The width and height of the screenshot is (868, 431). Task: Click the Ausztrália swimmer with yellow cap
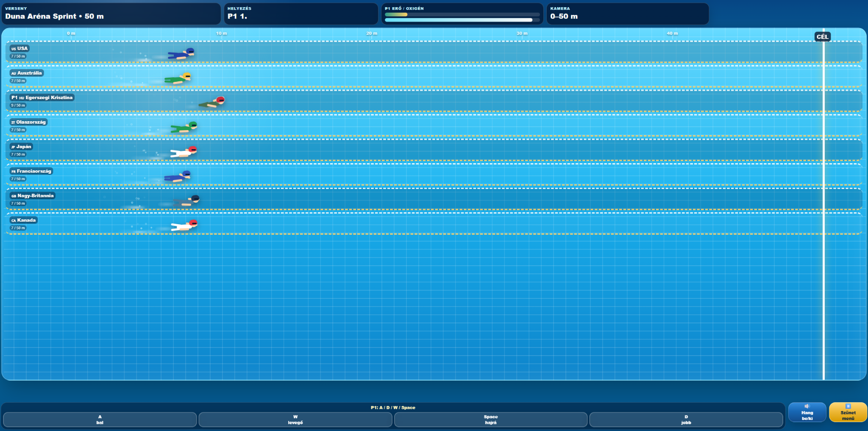click(x=178, y=78)
